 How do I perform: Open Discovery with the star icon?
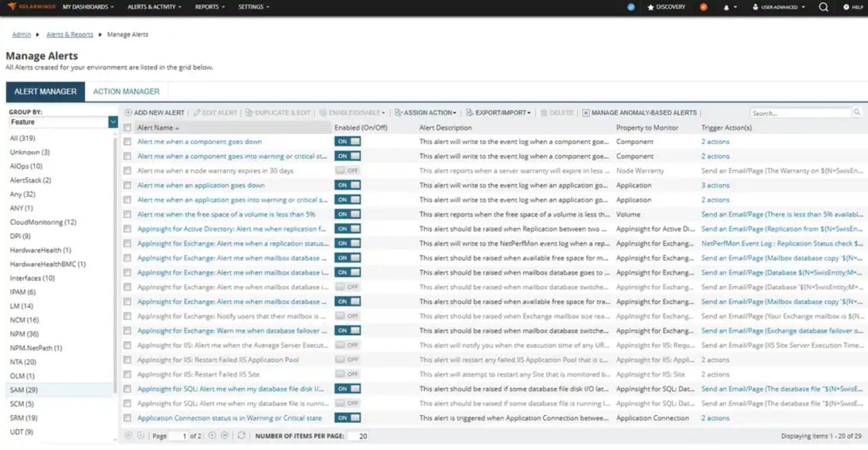[666, 7]
